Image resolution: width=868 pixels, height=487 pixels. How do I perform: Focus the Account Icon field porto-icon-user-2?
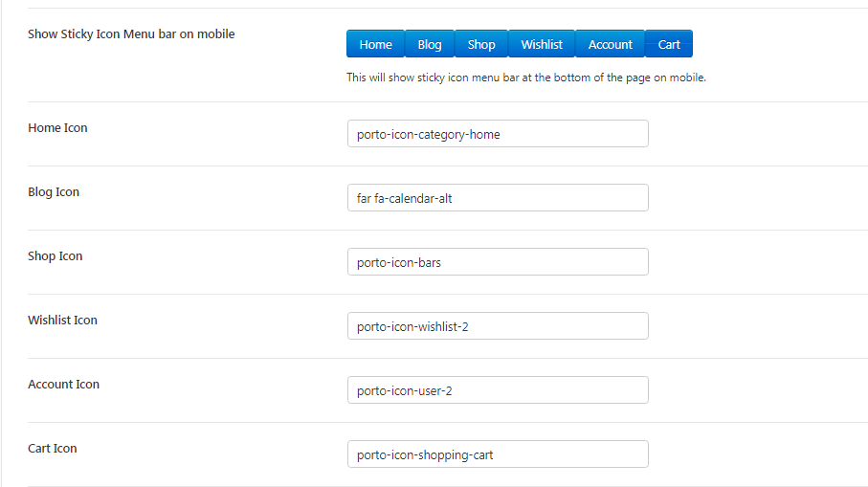[498, 390]
